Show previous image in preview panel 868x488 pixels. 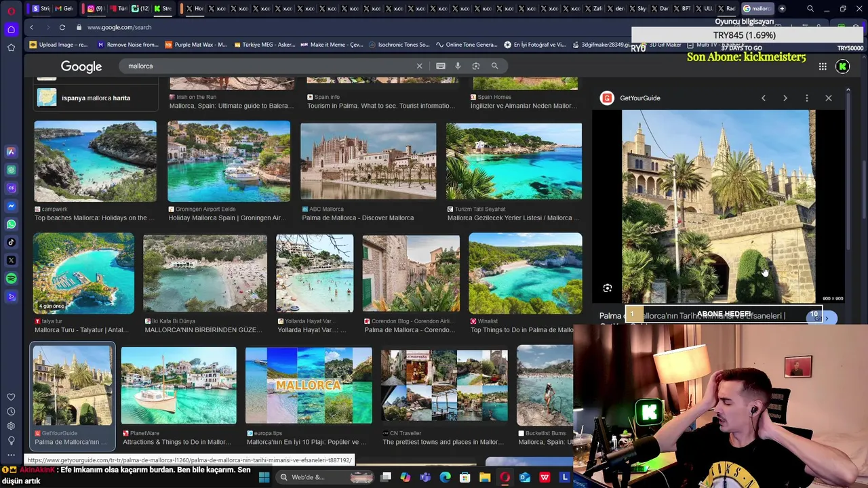(x=764, y=98)
